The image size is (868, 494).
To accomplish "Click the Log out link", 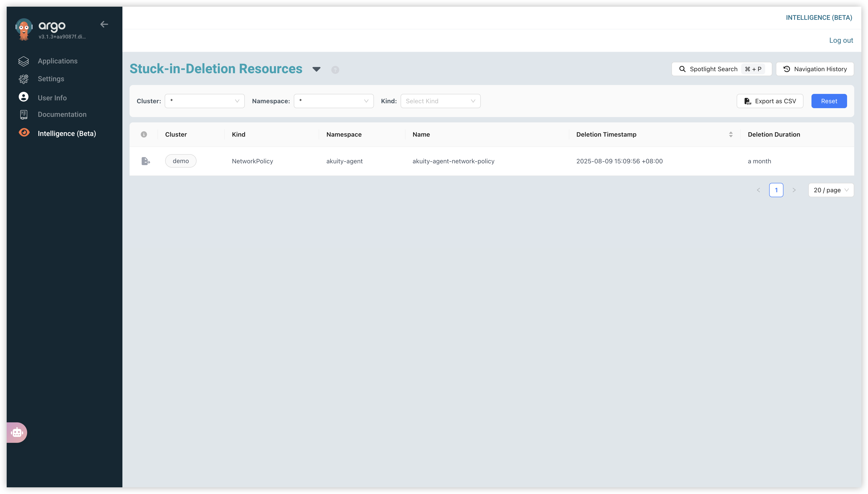I will pos(841,40).
